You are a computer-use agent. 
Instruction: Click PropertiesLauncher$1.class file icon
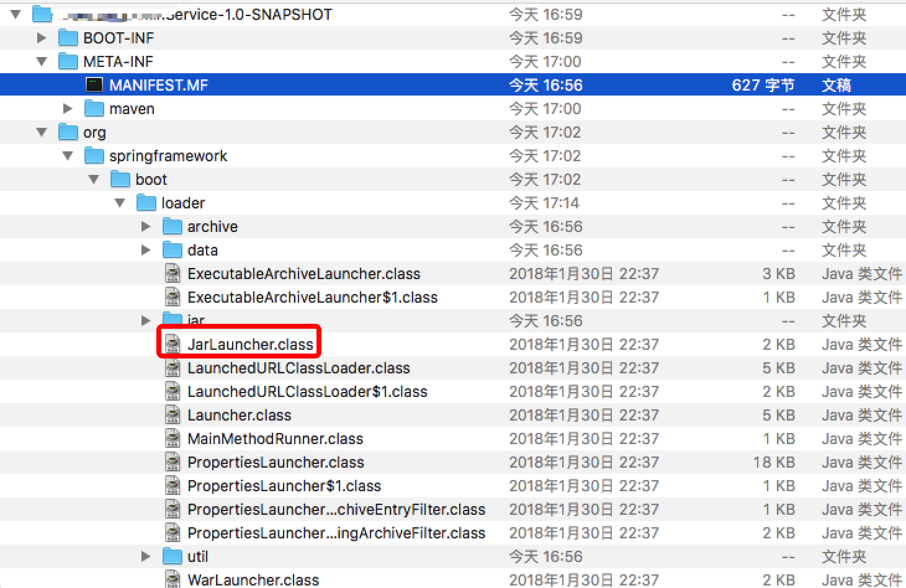pos(173,486)
